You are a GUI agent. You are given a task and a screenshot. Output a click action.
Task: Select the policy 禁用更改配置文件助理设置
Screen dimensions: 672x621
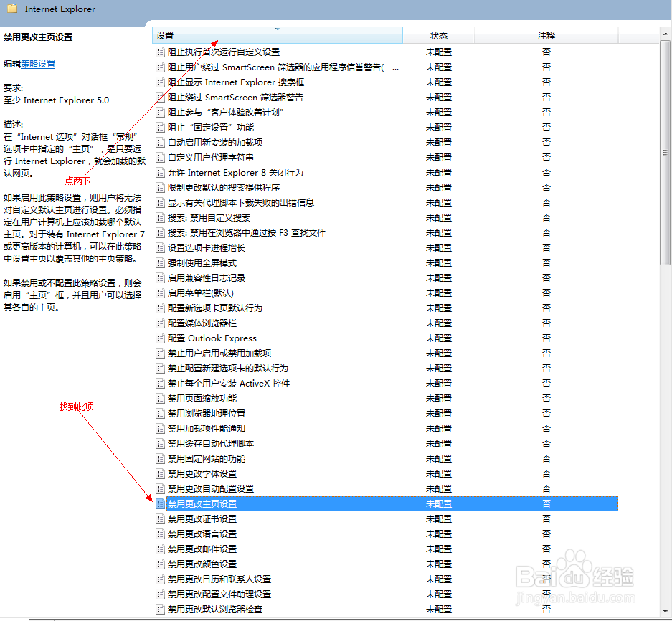(219, 594)
